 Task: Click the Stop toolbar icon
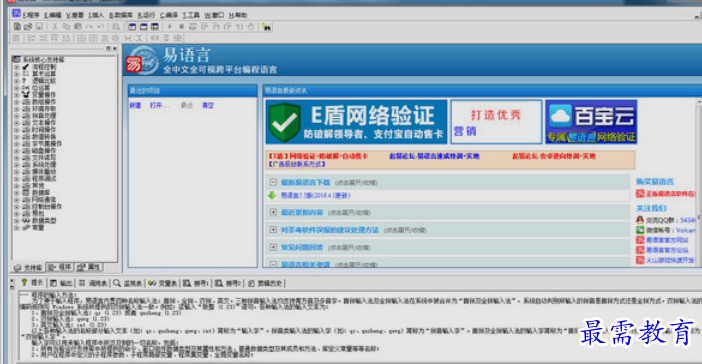point(181,27)
